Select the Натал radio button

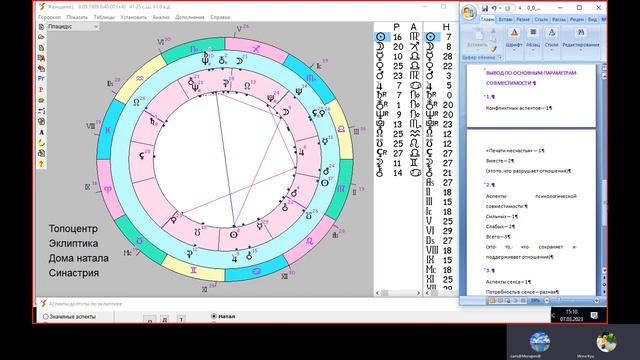[213, 316]
